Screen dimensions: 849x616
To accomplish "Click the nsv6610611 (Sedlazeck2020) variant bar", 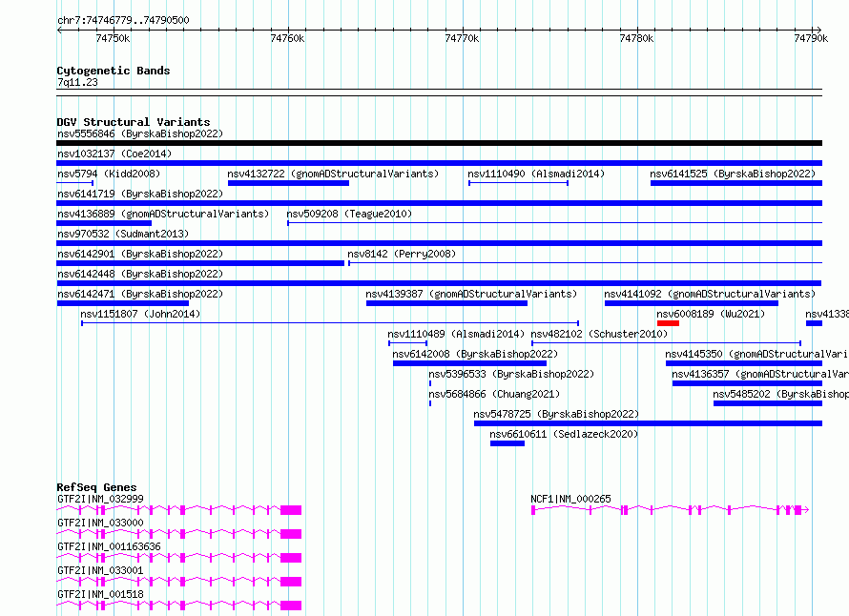I will click(507, 443).
